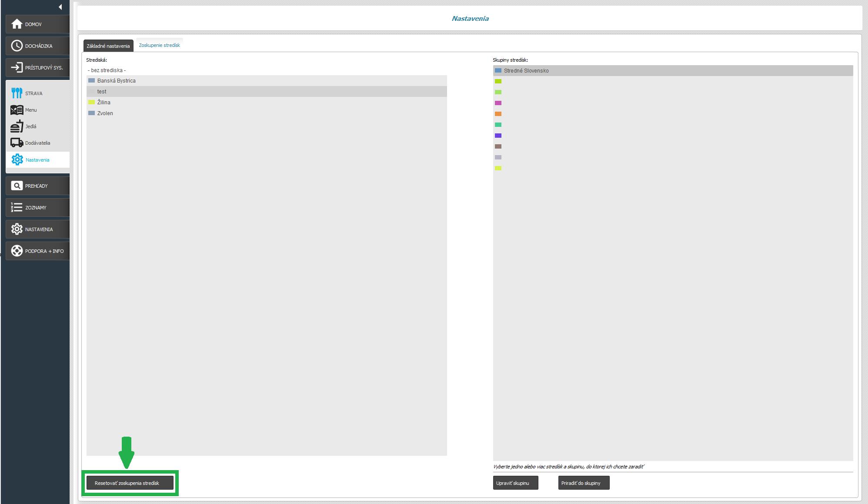This screenshot has width=868, height=504.
Task: Select the Stredné Slovensko group
Action: pos(526,71)
